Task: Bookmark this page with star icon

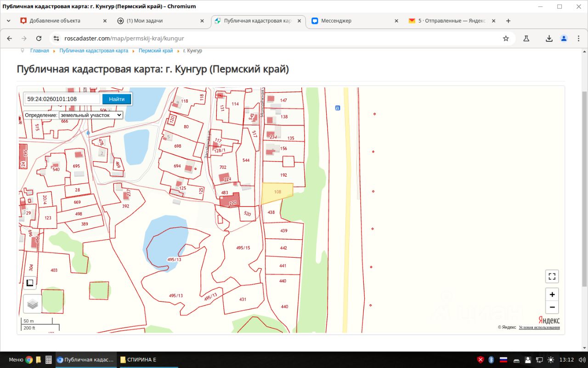Action: tap(506, 39)
